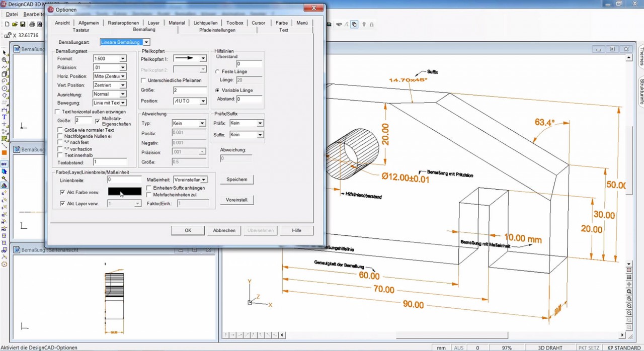Image resolution: width=644 pixels, height=351 pixels.
Task: Select the circle drawing tool
Action: pyautogui.click(x=4, y=87)
